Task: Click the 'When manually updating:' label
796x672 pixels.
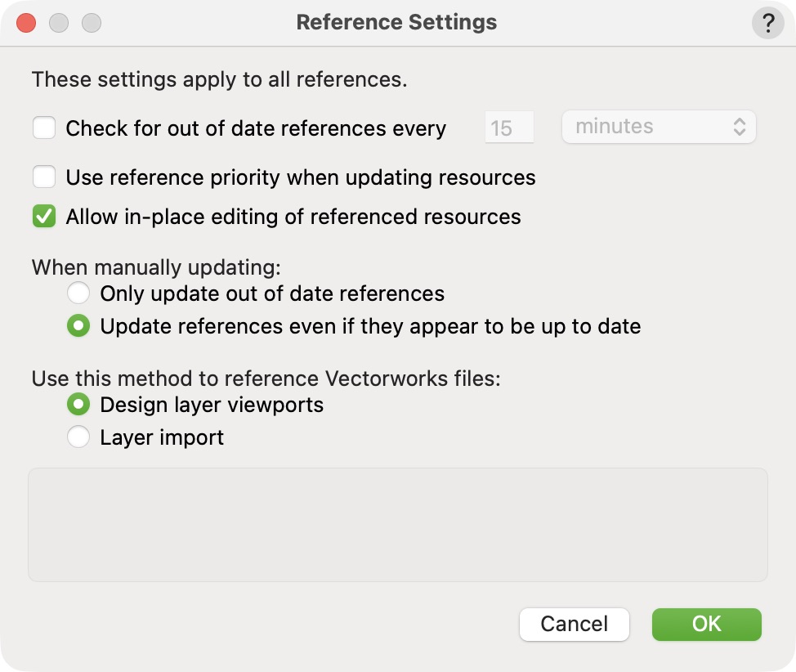Action: point(156,267)
